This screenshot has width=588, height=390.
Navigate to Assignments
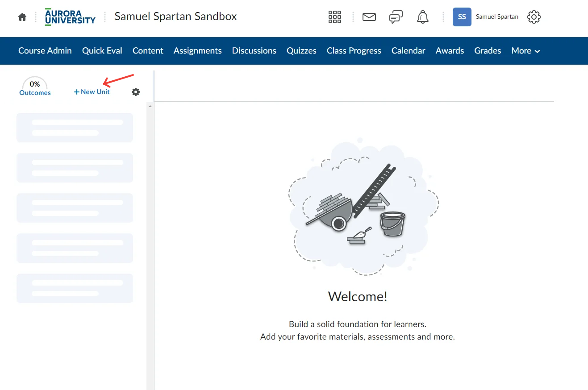(198, 51)
